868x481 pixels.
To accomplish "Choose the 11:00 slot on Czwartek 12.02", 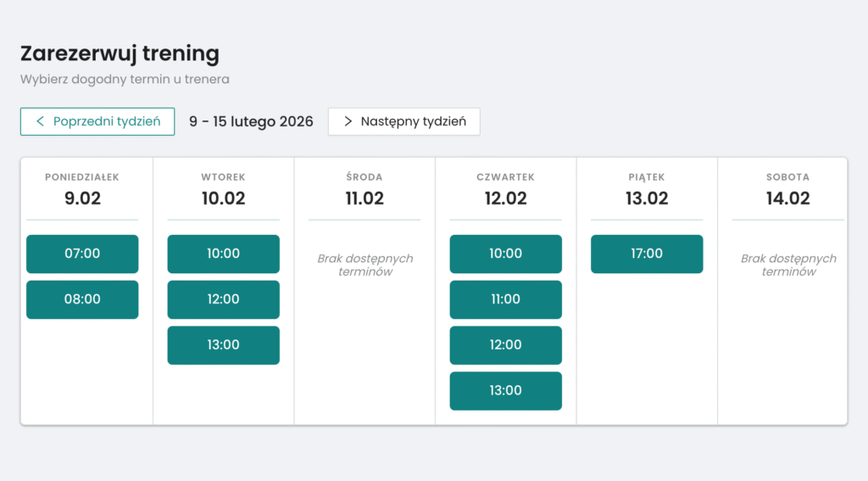I will [505, 299].
